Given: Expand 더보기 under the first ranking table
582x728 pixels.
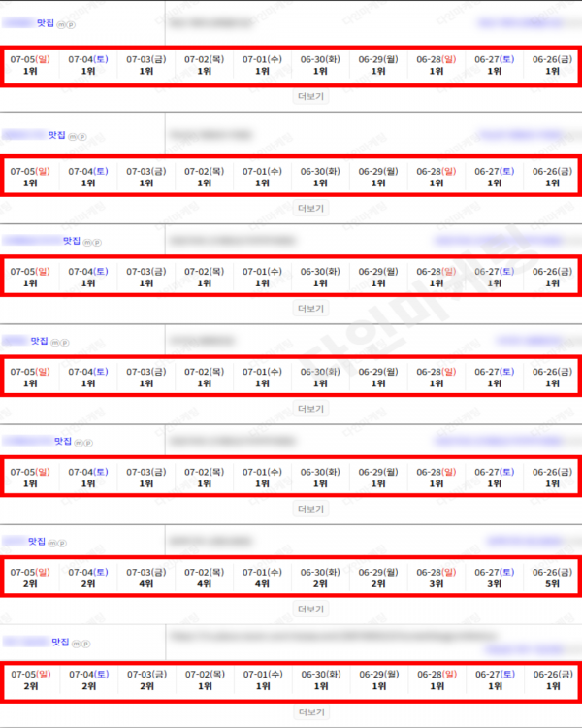Looking at the screenshot, I should (x=311, y=96).
